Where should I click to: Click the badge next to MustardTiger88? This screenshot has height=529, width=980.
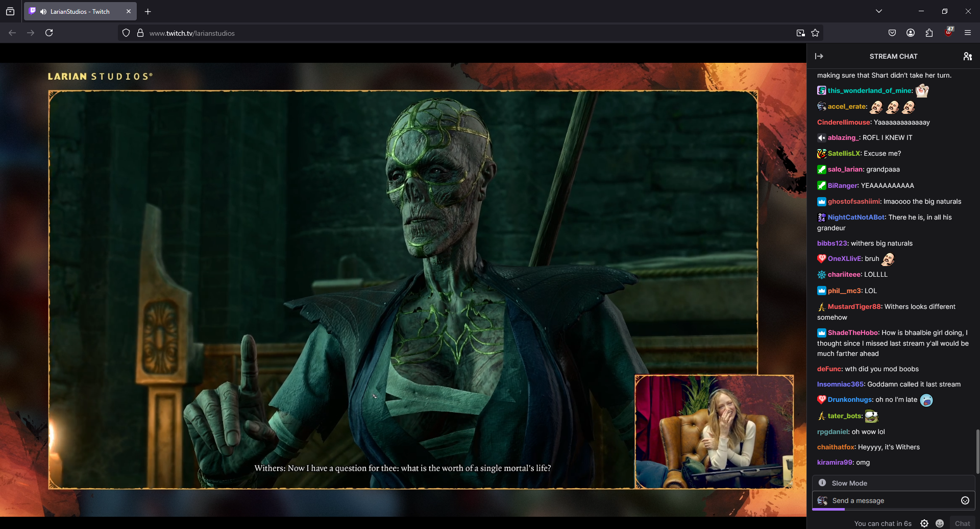click(822, 306)
